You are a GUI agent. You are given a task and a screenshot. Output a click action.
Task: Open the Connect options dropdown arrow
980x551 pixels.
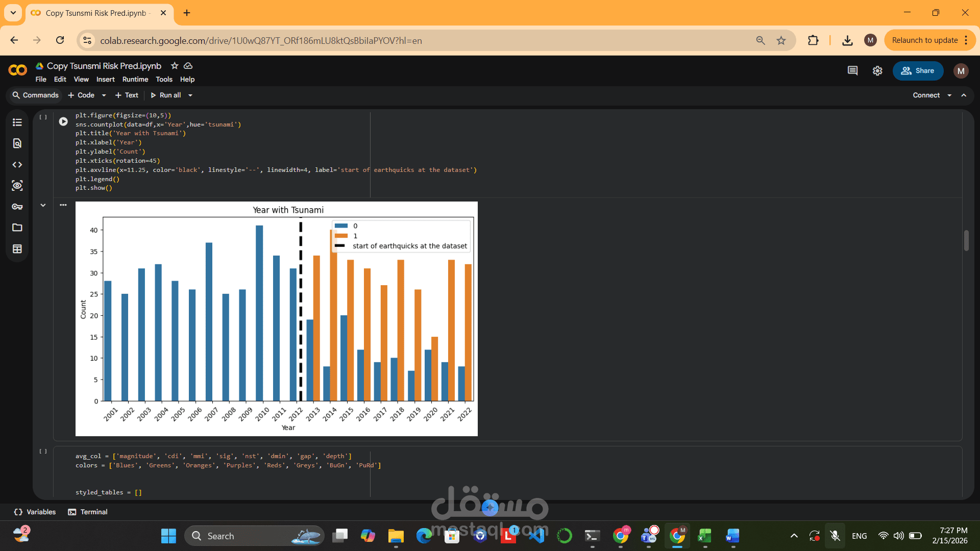pyautogui.click(x=949, y=95)
